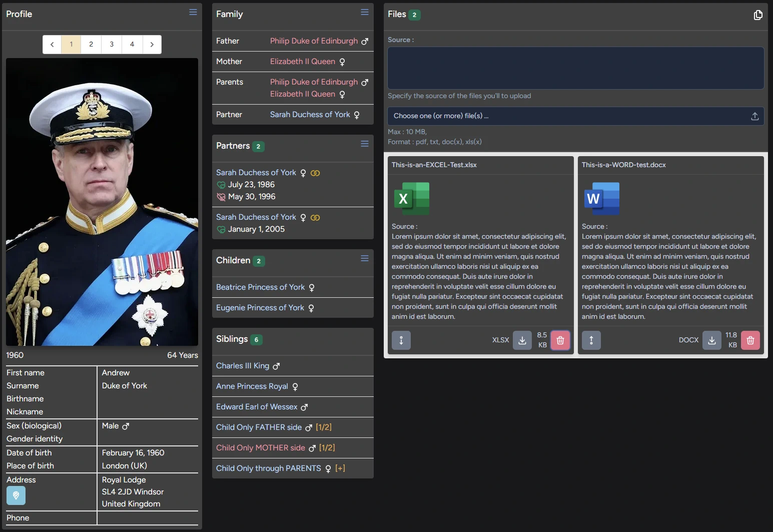The height and width of the screenshot is (532, 773).
Task: Delete the This-is-an-EXCEL-Test.xlsx file
Action: (x=560, y=340)
